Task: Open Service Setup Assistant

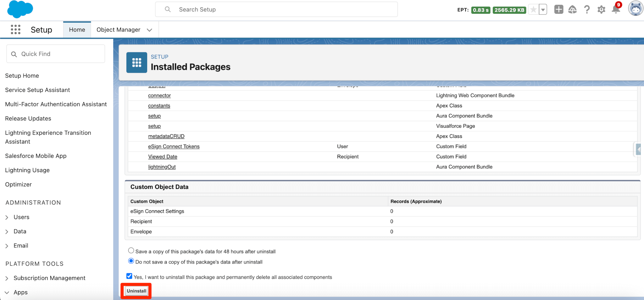Action: click(37, 90)
